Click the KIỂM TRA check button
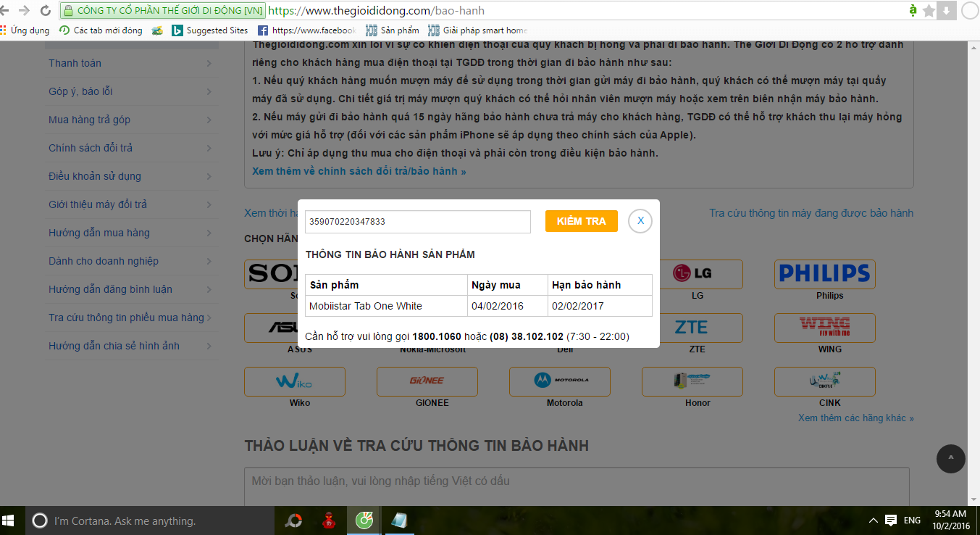The image size is (980, 535). 581,221
